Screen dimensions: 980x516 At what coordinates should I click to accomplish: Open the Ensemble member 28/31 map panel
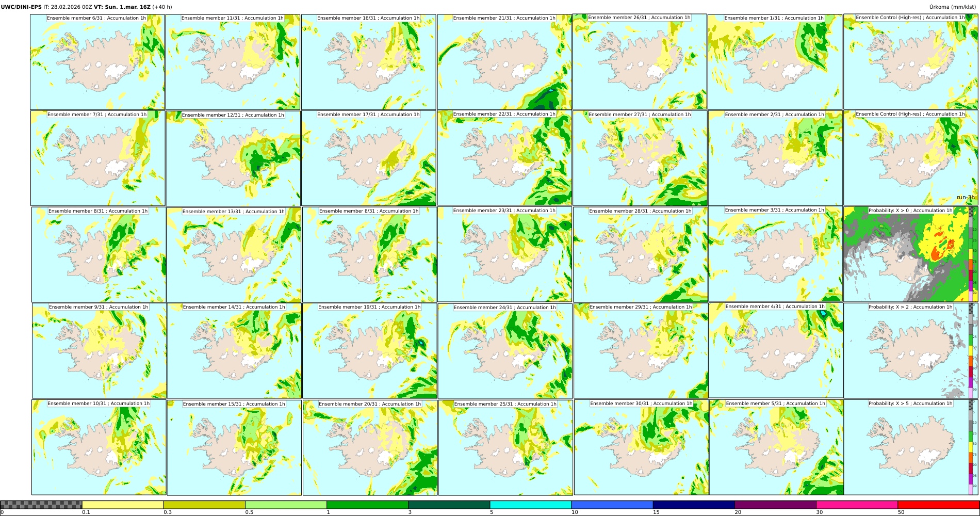tap(641, 254)
